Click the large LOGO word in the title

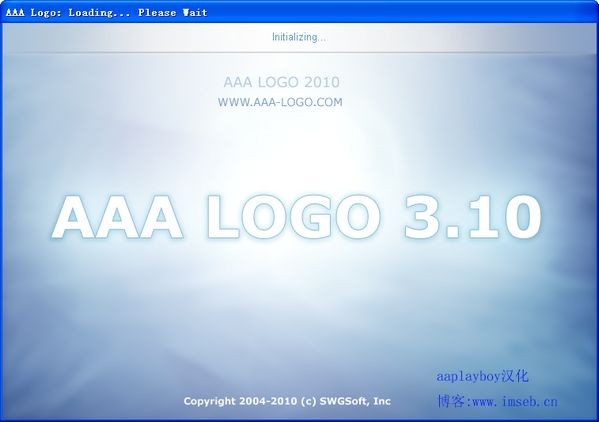pos(294,217)
